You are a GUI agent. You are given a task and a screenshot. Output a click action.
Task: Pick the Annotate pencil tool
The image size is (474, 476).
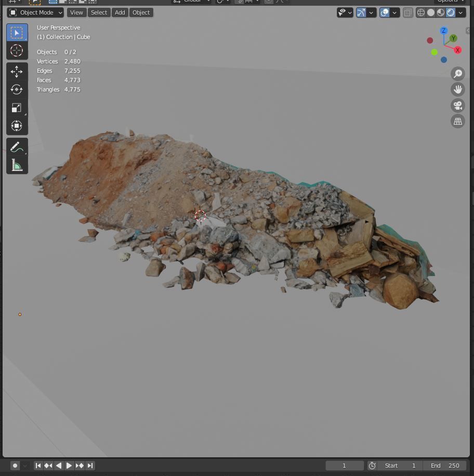pos(17,147)
